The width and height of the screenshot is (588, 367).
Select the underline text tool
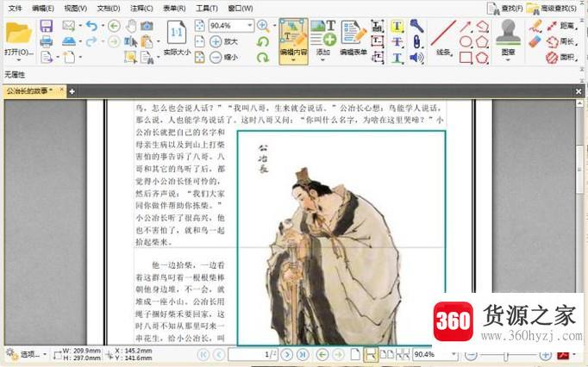[x=397, y=58]
